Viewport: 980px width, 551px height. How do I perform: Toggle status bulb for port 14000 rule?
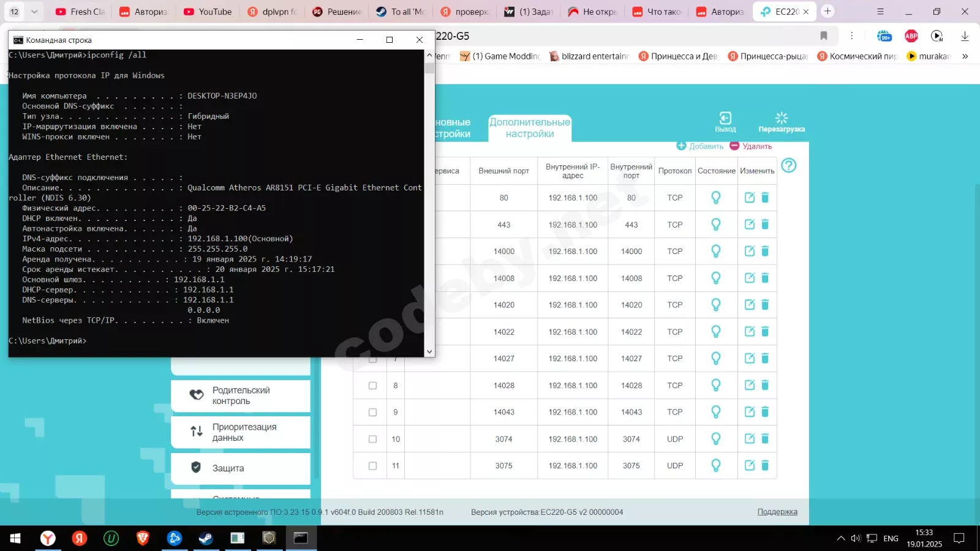point(715,251)
